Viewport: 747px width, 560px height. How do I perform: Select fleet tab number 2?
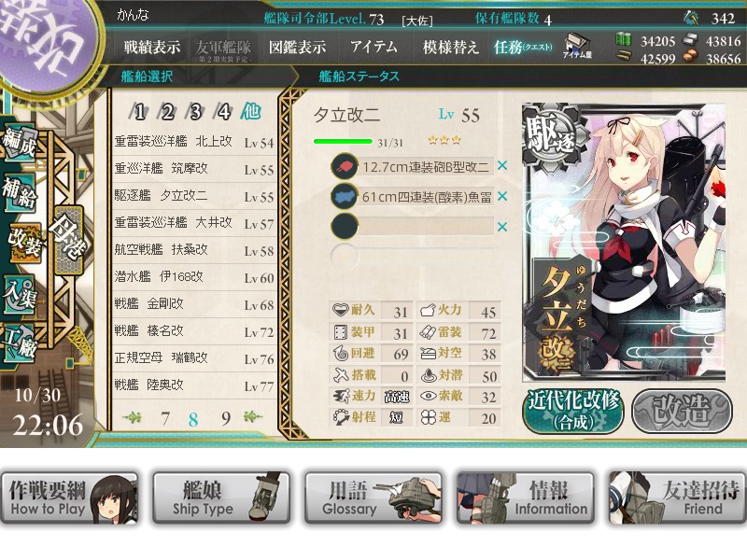pos(167,112)
